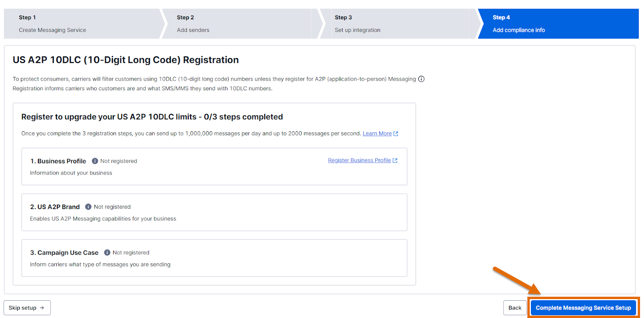Click the info icon after A2P Messaging description
Image resolution: width=644 pixels, height=318 pixels.
click(x=421, y=79)
